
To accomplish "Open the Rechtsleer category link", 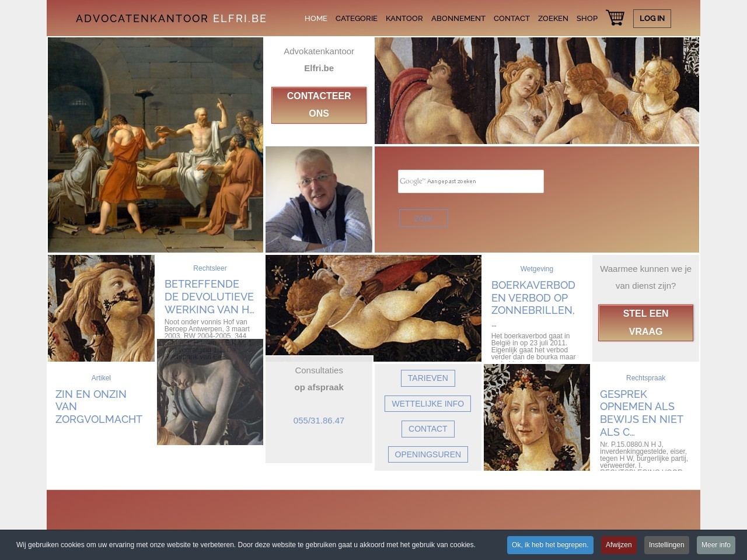I will coord(210,268).
